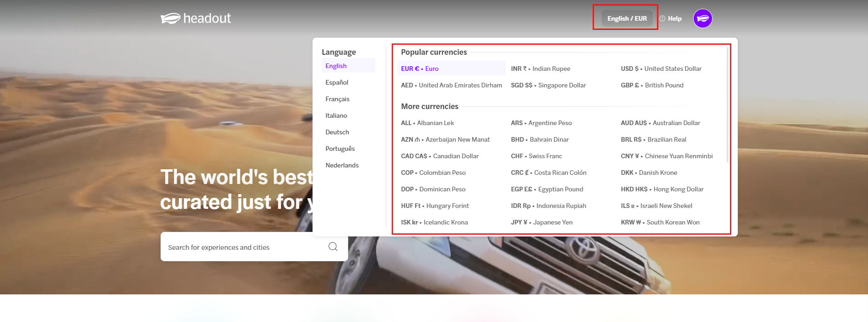
Task: Click the Headout logo
Action: point(196,18)
